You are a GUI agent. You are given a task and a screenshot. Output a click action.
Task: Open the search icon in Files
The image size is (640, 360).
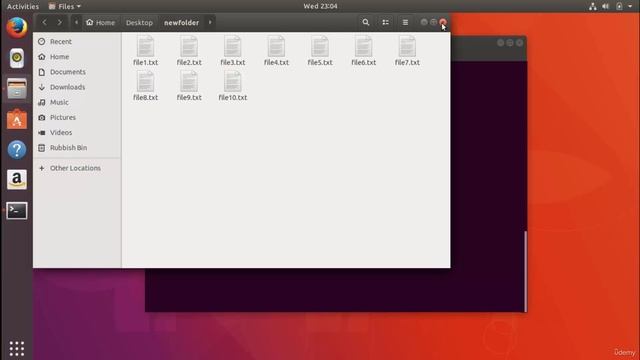pyautogui.click(x=366, y=22)
